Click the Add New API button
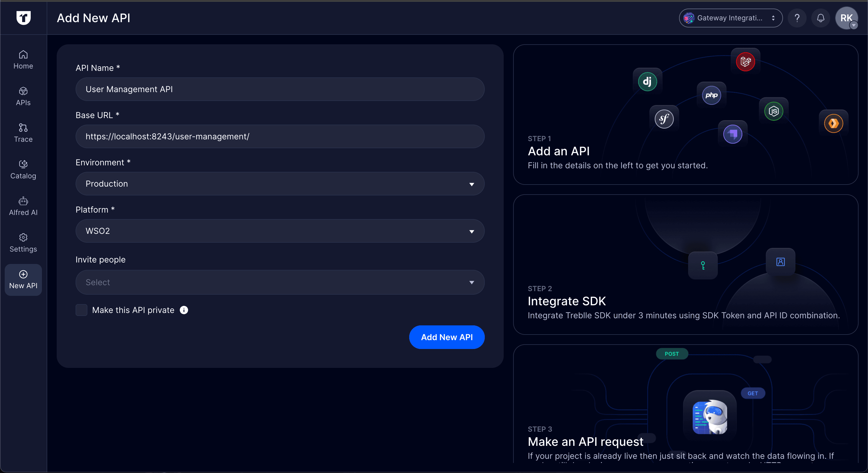This screenshot has height=473, width=868. (x=447, y=337)
